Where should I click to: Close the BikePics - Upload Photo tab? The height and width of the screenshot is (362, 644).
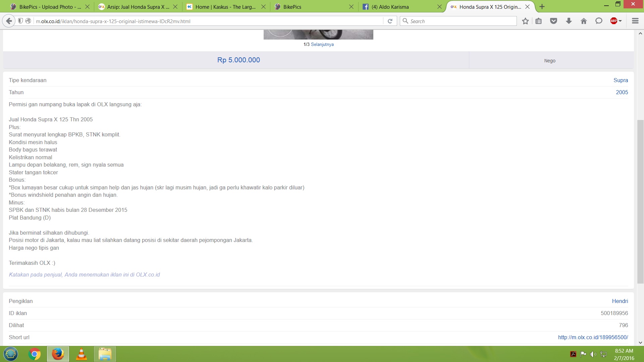pyautogui.click(x=87, y=7)
